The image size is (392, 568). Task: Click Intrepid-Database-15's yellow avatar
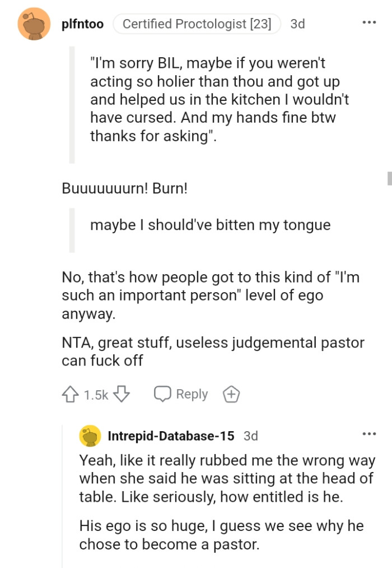[x=90, y=436]
